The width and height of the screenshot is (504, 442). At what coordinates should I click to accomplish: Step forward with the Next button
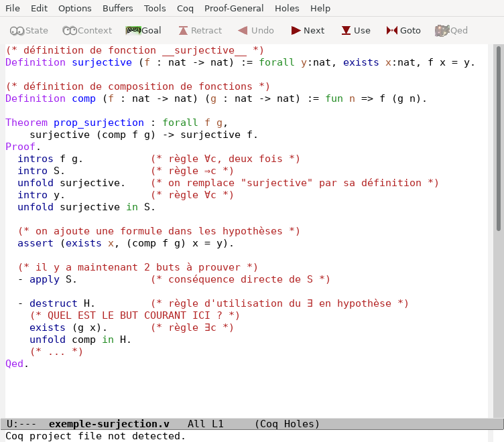click(x=308, y=30)
